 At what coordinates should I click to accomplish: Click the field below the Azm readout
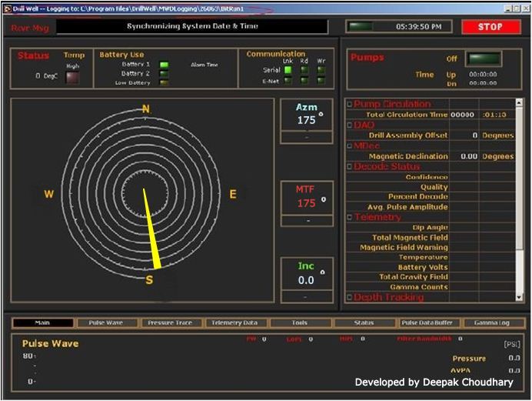click(307, 138)
